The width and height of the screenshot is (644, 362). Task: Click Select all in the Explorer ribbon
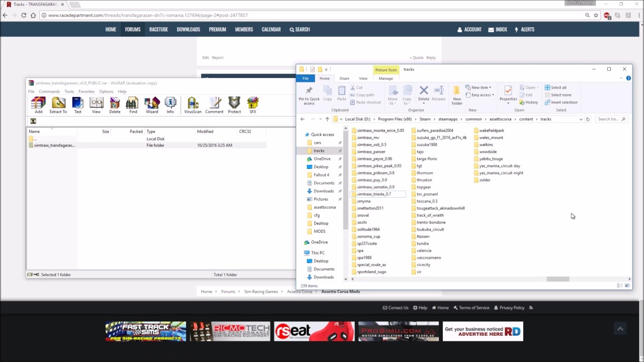[x=555, y=87]
